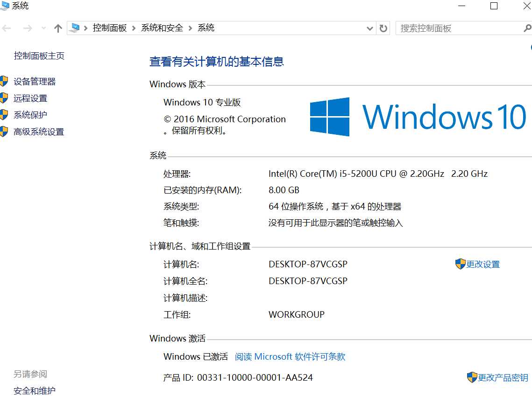Click 查看有关计算机的基本信息 heading

(217, 62)
